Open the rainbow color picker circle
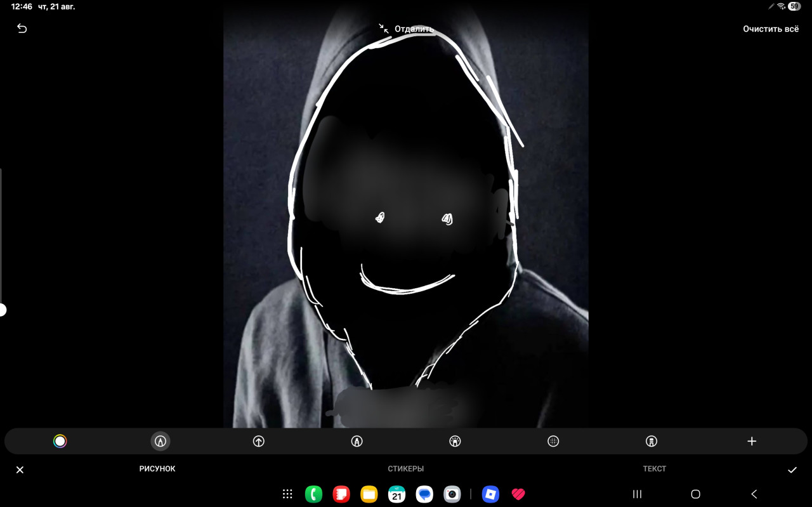The width and height of the screenshot is (812, 507). coord(60,441)
